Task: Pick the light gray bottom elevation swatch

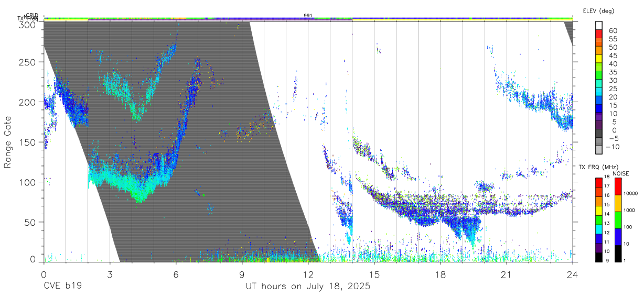Action: click(x=599, y=151)
